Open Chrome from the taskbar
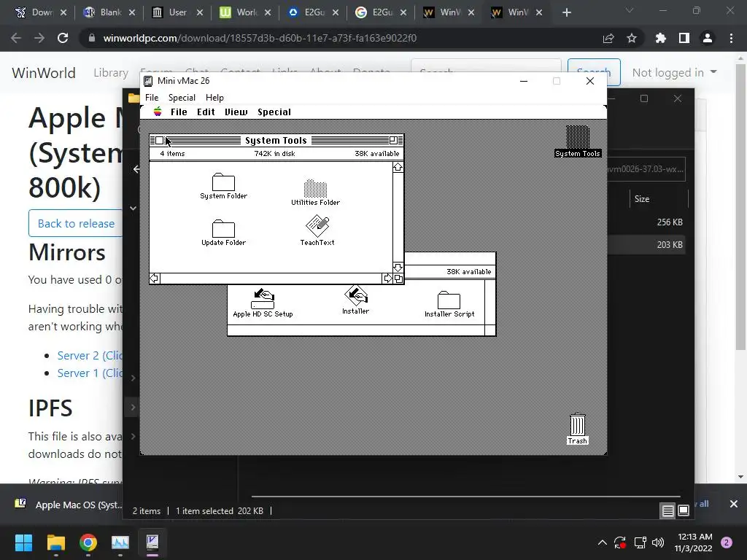Screen dimensions: 747x560 [88, 542]
